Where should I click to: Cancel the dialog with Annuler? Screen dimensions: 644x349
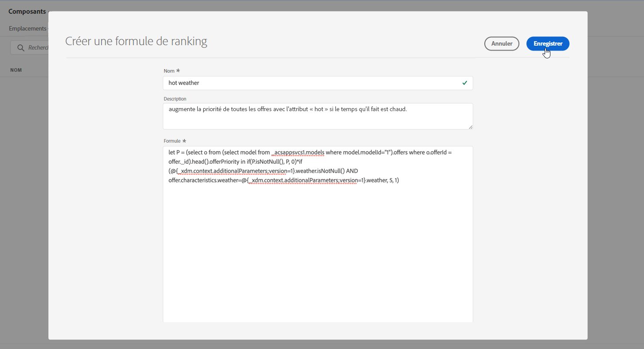point(502,44)
